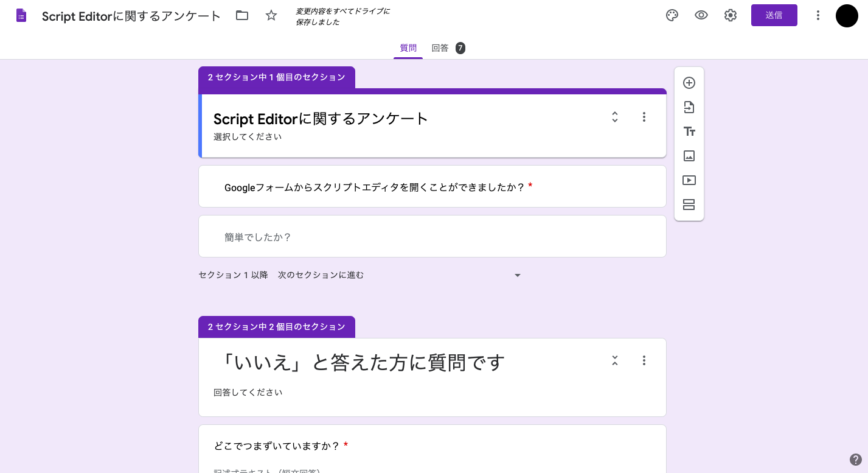Edit the description 選択してください
868x473 pixels.
tap(248, 137)
